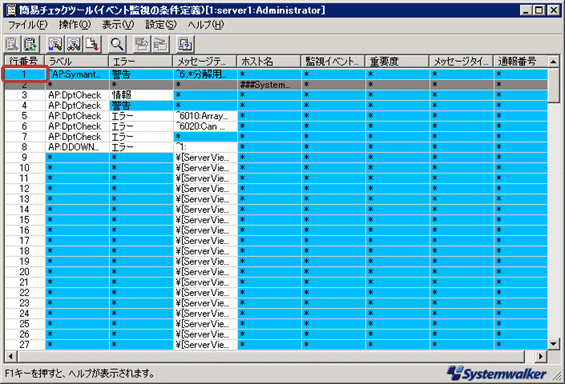565x384 pixels.
Task: Click the ¥[ServerVie... cell in row 27
Action: click(205, 345)
